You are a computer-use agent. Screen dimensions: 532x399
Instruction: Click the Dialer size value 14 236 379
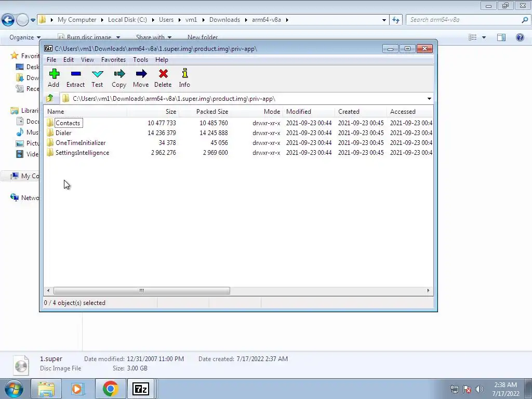point(162,132)
